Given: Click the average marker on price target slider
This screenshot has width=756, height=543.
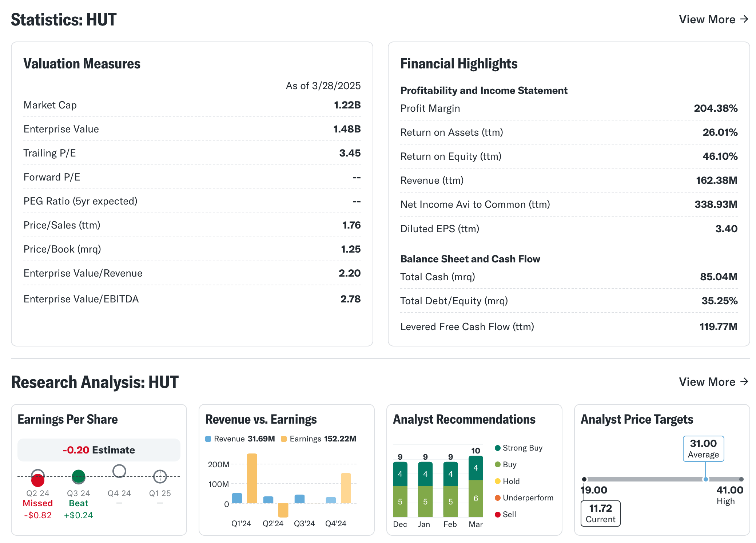Looking at the screenshot, I should pyautogui.click(x=706, y=479).
